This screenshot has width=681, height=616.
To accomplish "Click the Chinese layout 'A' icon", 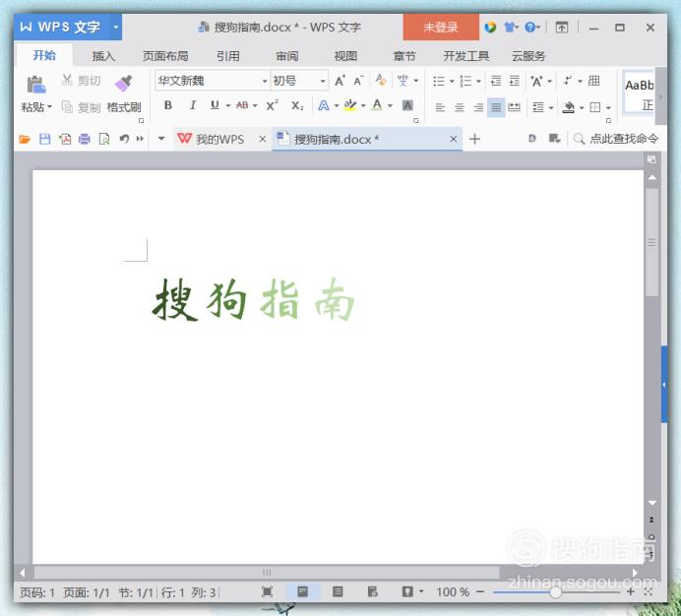I will click(536, 81).
